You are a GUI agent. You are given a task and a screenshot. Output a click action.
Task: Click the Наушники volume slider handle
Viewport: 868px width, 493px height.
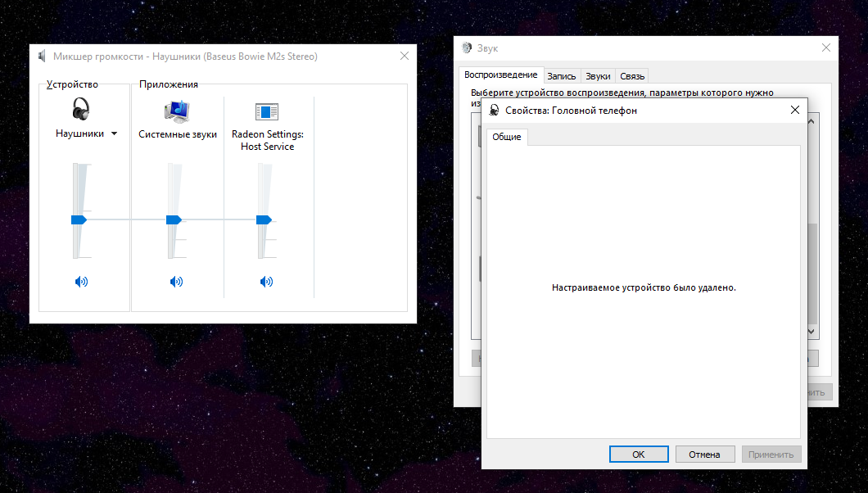click(x=79, y=219)
